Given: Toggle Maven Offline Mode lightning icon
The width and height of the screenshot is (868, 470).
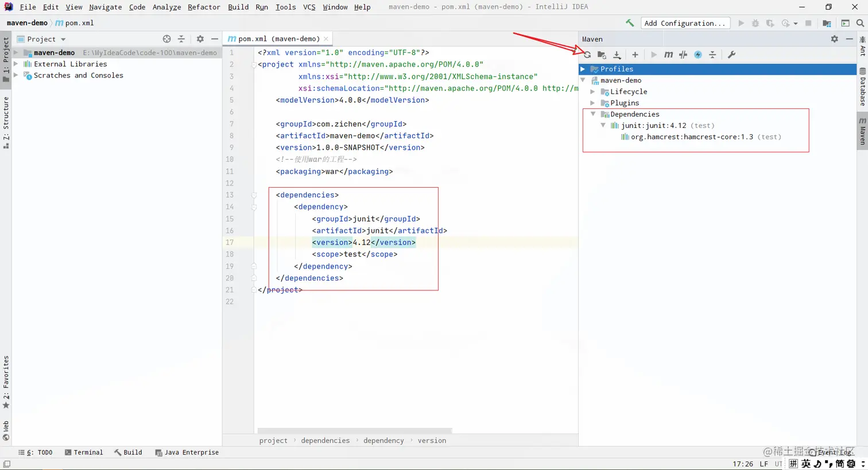Looking at the screenshot, I should tap(698, 55).
